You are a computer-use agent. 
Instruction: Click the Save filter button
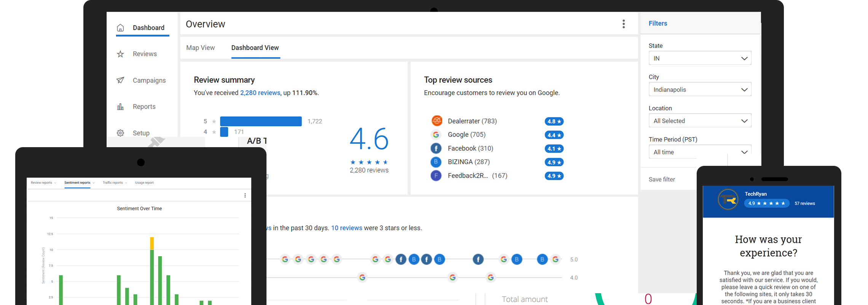662,179
